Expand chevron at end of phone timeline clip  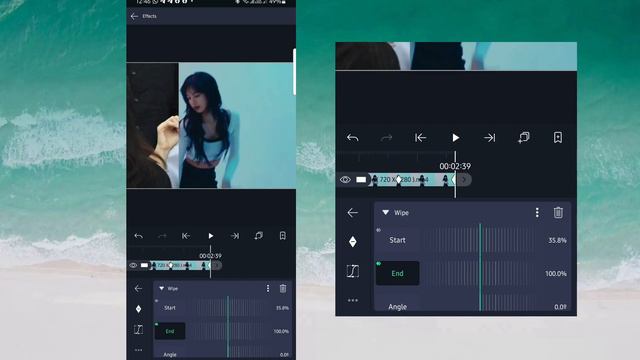click(x=217, y=265)
